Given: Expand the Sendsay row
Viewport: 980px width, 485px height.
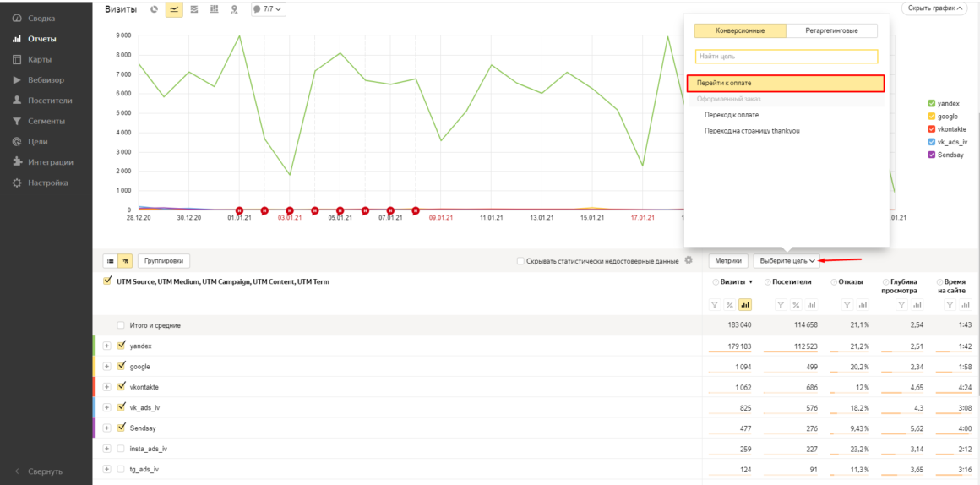Looking at the screenshot, I should pyautogui.click(x=107, y=428).
